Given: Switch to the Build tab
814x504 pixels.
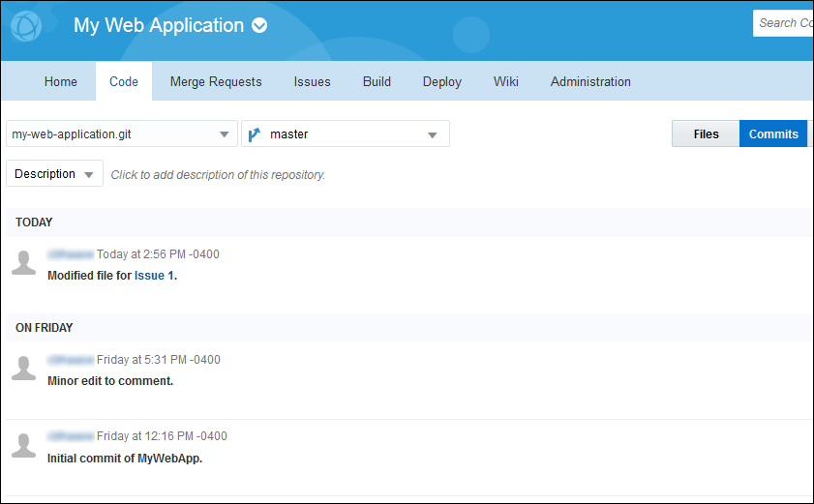Looking at the screenshot, I should [377, 82].
